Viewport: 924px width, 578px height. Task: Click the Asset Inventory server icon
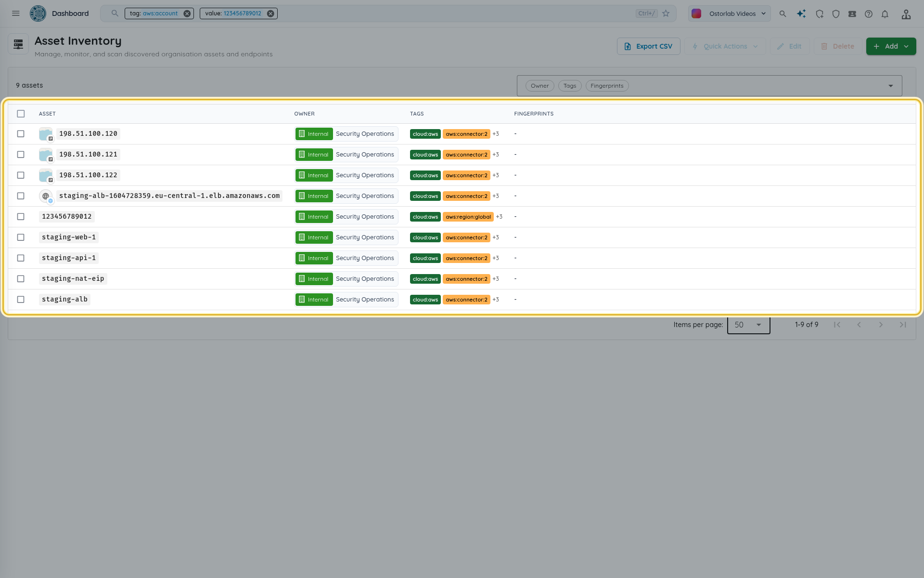[x=18, y=44]
